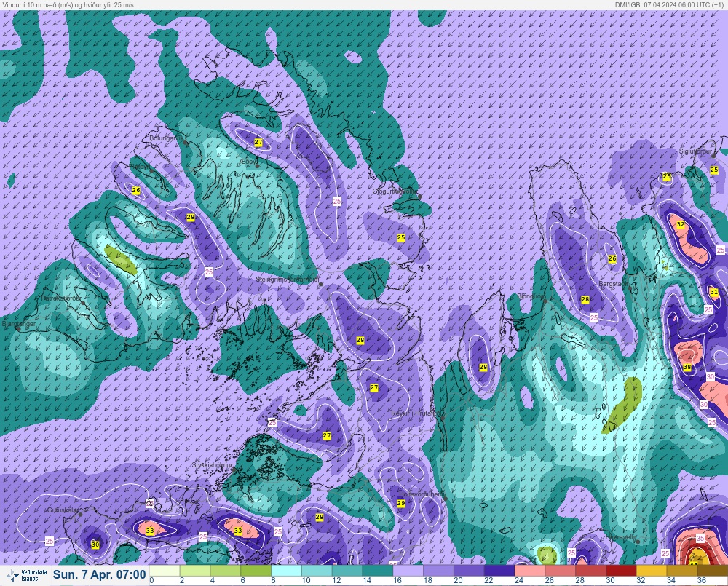Click the station dot at Gufuskálar
This screenshot has width=728, height=586.
pos(80,515)
